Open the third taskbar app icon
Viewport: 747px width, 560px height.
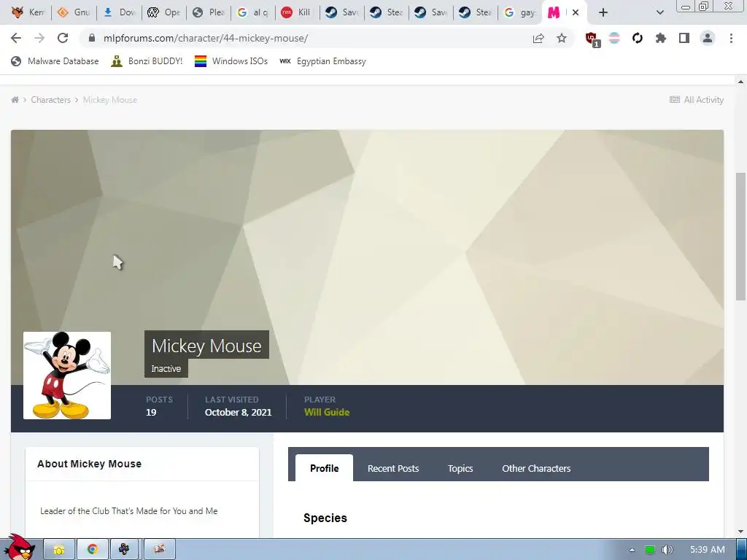click(x=124, y=550)
